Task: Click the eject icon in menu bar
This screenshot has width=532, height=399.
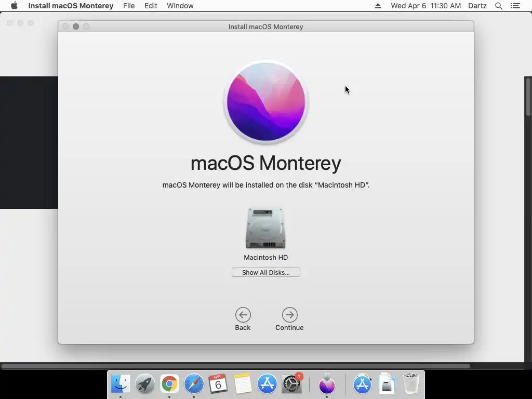Action: pos(378,6)
